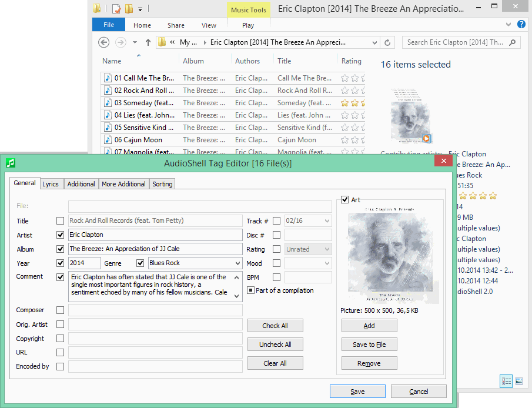Click the address bar breadcrumb overflow chevron
Image resolution: width=532 pixels, height=408 pixels.
coord(172,42)
